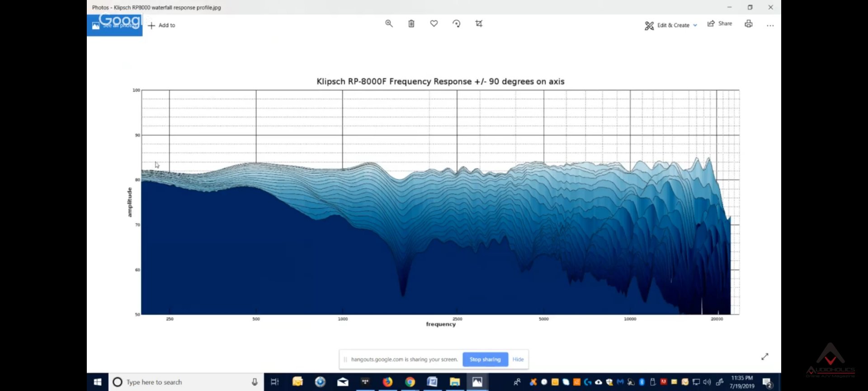
Task: Delete the photo with the trash icon
Action: (411, 24)
